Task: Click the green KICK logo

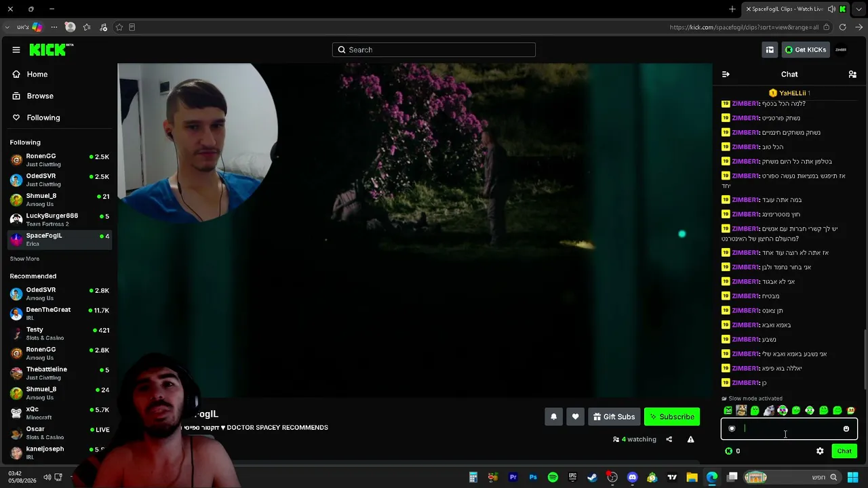Action: pyautogui.click(x=51, y=49)
